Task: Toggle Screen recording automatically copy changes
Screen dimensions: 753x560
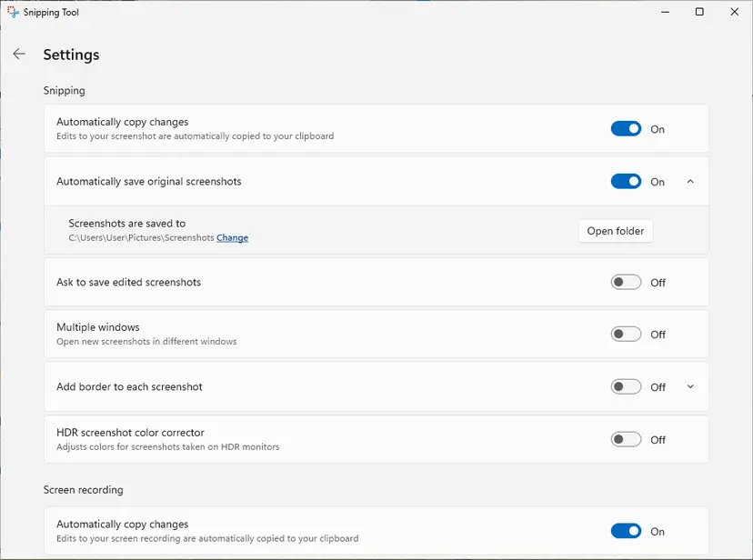Action: (626, 531)
